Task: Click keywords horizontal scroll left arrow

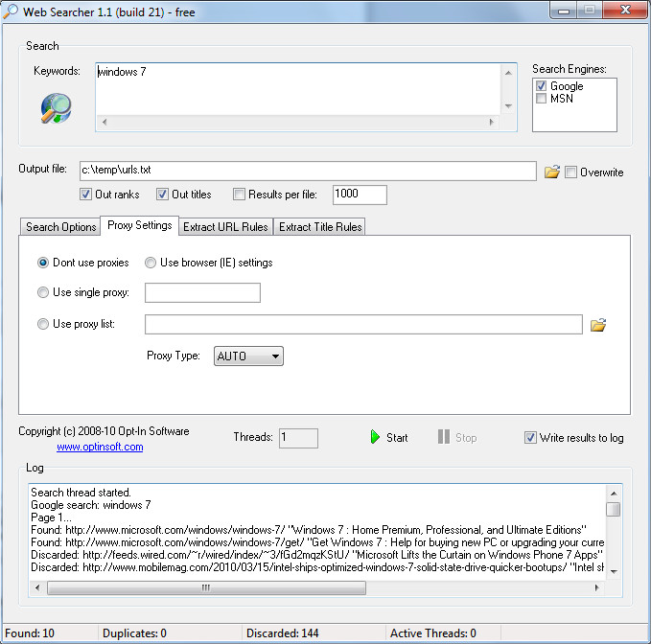Action: 105,122
